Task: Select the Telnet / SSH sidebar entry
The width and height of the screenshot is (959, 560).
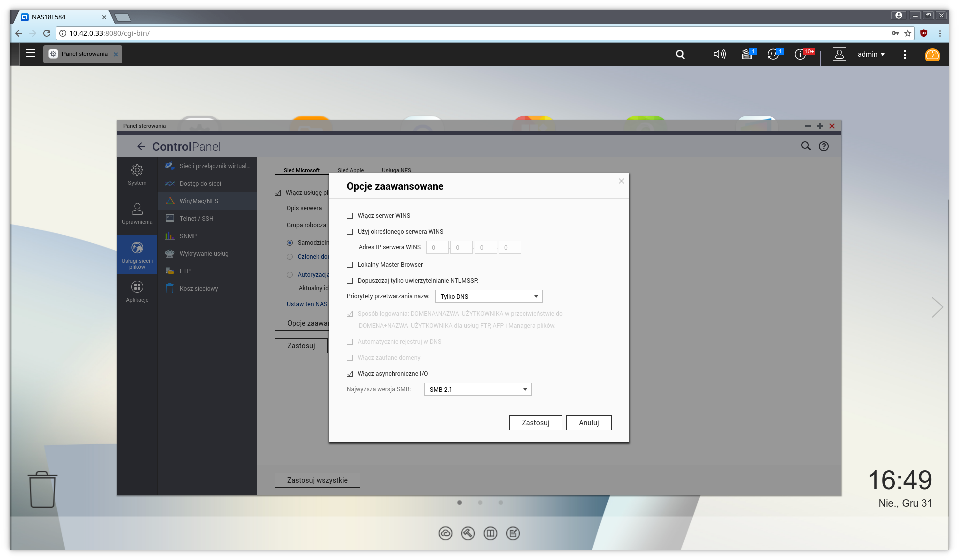Action: (196, 218)
